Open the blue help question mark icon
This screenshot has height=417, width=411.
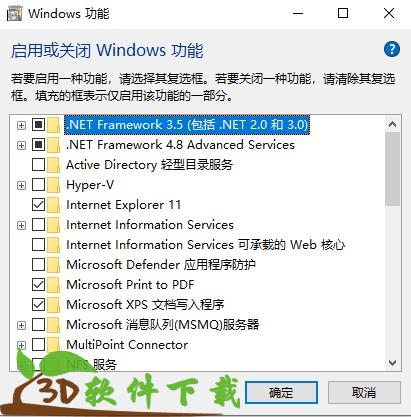(x=392, y=50)
